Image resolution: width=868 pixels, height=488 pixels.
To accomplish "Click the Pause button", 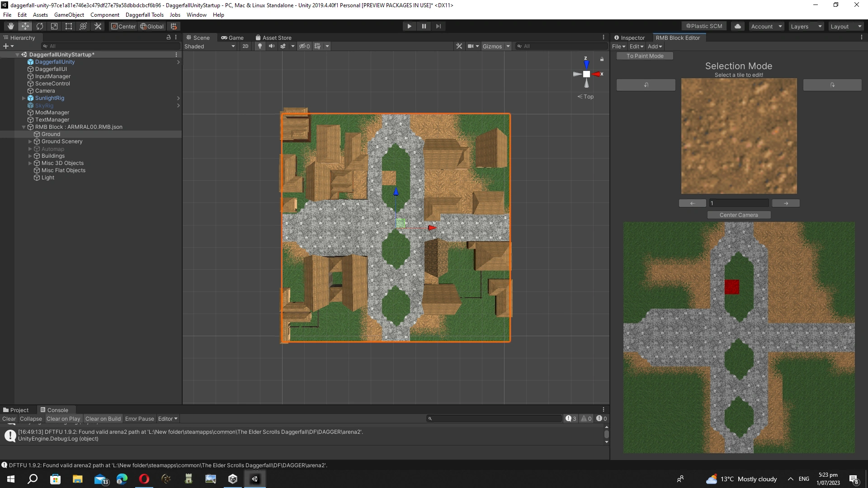I will point(424,26).
